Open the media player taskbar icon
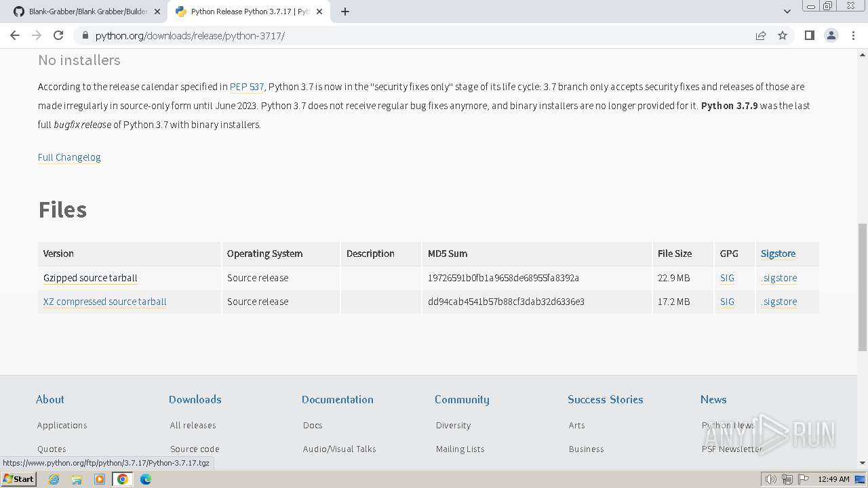Viewport: 868px width, 488px height. (100, 479)
